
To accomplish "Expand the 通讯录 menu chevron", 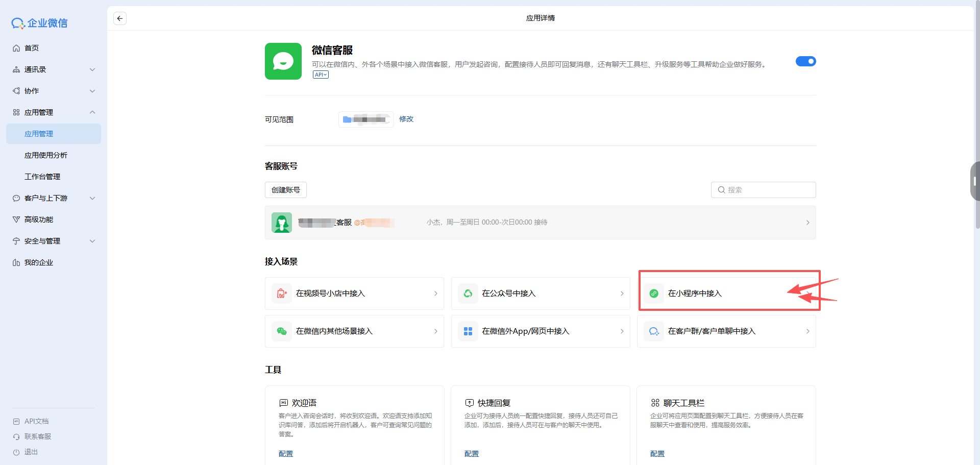I will tap(92, 69).
